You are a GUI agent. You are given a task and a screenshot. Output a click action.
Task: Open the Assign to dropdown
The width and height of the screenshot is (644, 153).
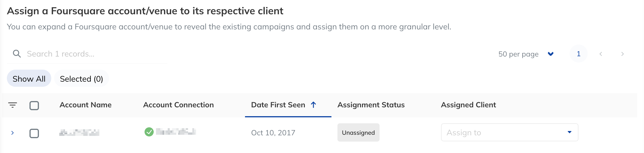509,132
